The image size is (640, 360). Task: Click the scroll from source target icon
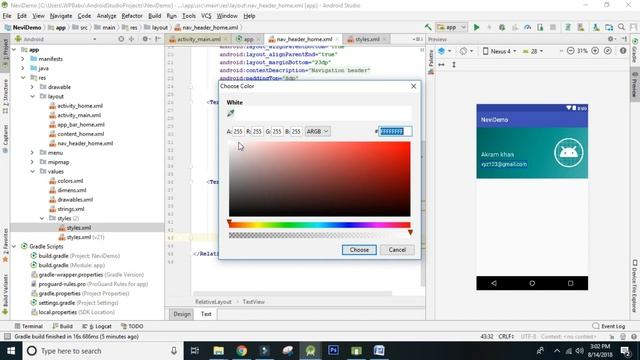point(121,39)
